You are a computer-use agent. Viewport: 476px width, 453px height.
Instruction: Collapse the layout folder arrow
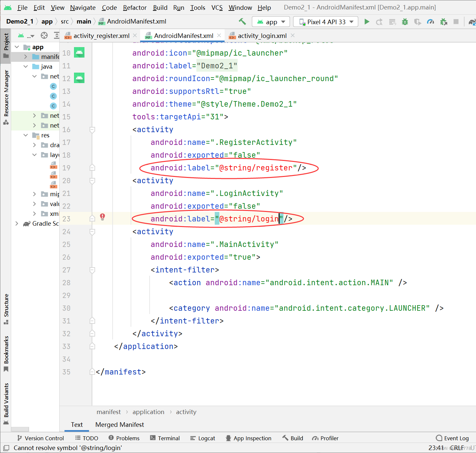pos(35,155)
